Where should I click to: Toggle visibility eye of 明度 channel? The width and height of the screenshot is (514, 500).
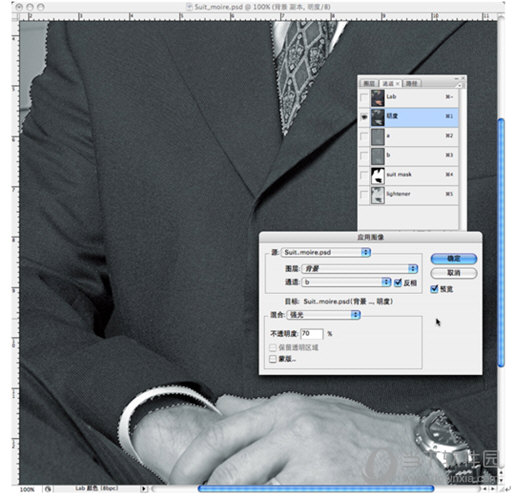pyautogui.click(x=364, y=117)
